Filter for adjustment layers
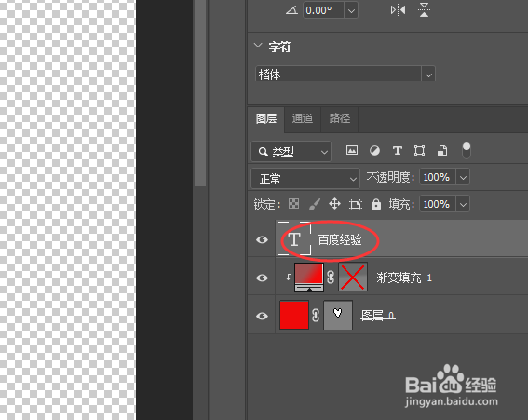The height and width of the screenshot is (420, 528). point(374,151)
